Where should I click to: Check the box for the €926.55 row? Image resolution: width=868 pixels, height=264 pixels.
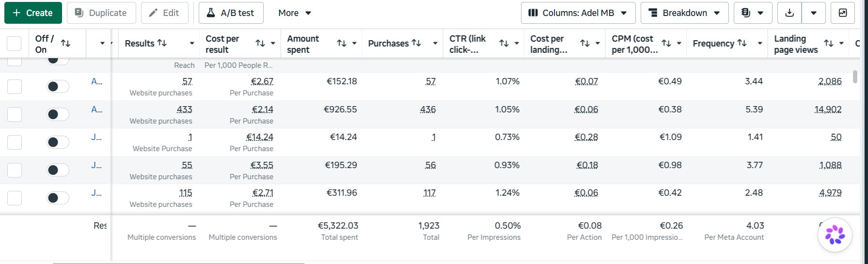(15, 114)
